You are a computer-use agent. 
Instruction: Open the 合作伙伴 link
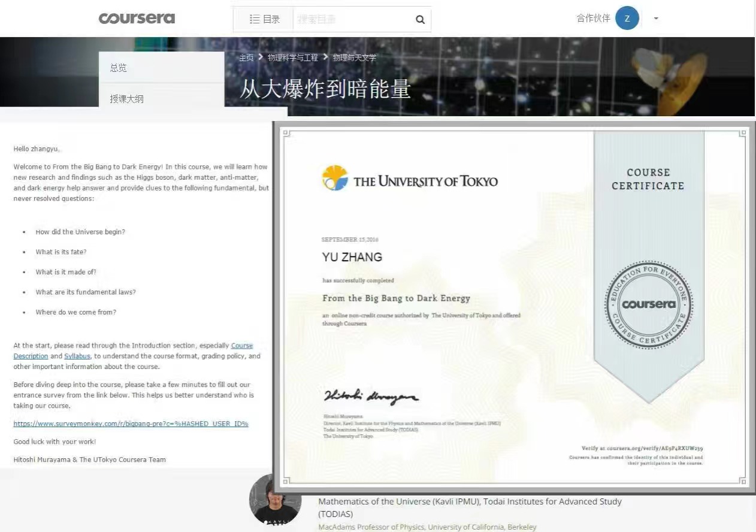(593, 18)
